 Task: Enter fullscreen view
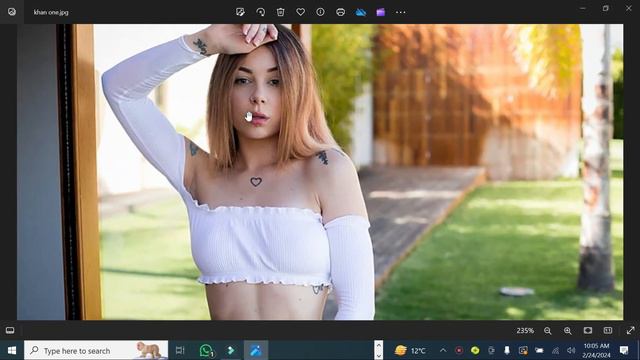(630, 330)
